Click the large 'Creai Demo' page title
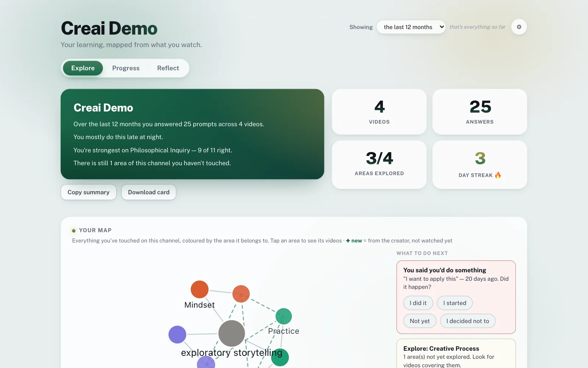 (109, 28)
